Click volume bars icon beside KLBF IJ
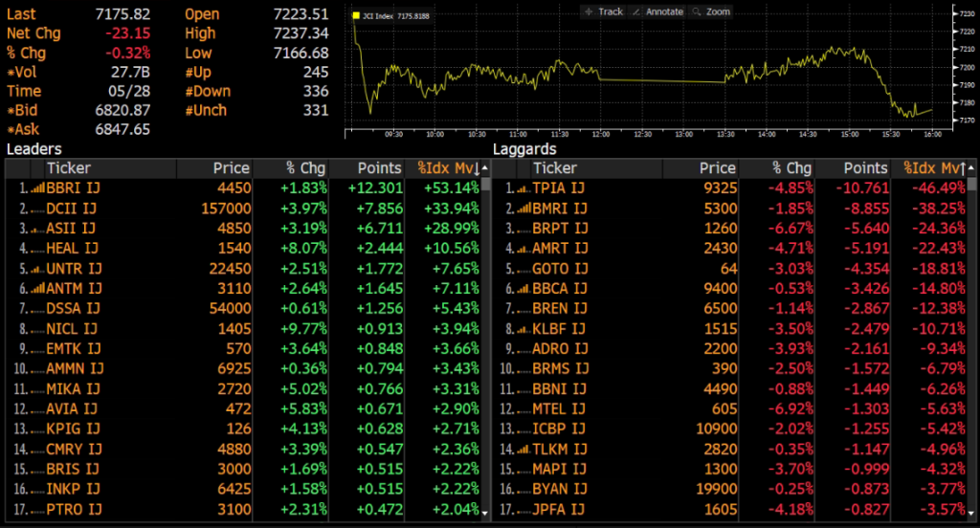 click(523, 329)
